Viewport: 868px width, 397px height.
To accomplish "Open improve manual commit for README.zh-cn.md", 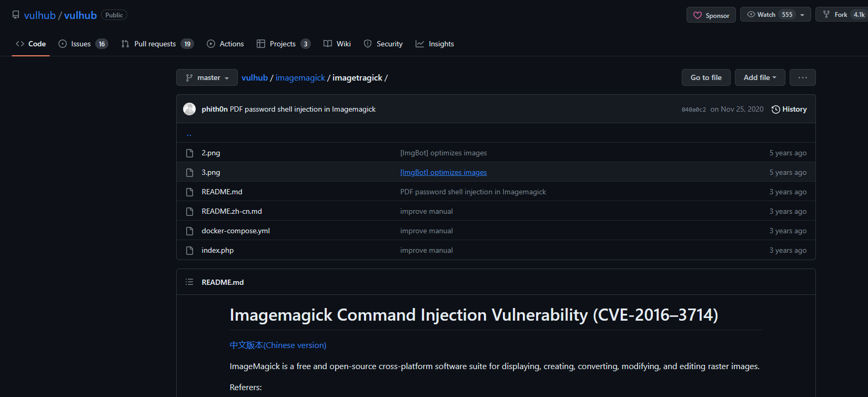I will (x=427, y=212).
